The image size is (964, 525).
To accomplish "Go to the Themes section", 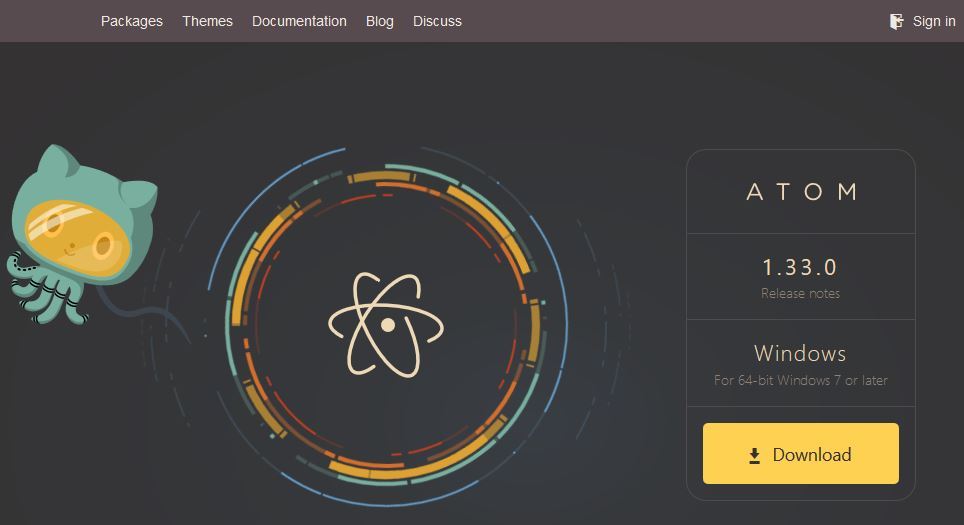I will (x=207, y=21).
